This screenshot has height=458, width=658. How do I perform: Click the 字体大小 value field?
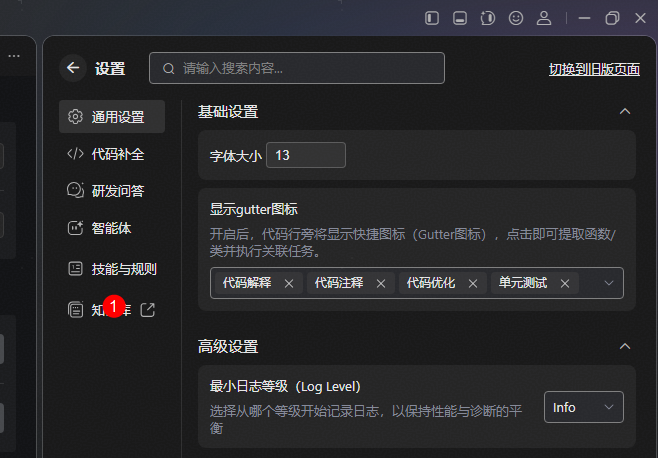[306, 155]
